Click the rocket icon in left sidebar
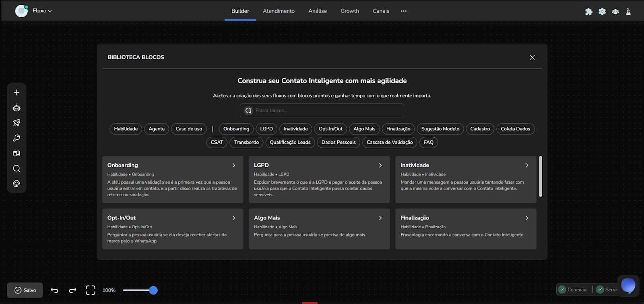Screen dimensions: 644x304 click(x=17, y=123)
